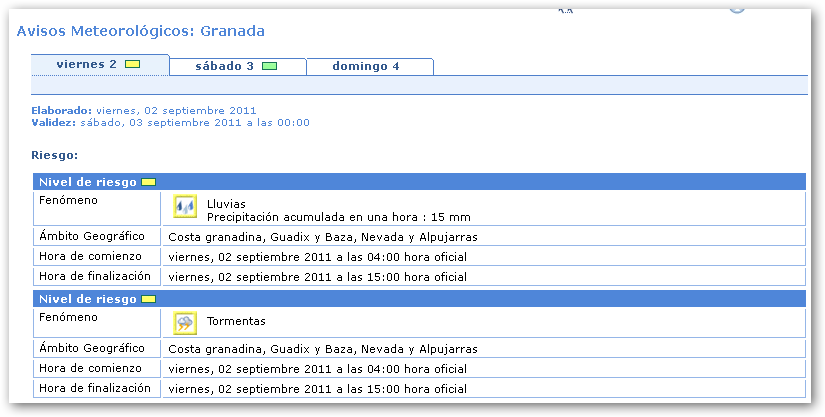825x417 pixels.
Task: Click the Elaborado date line
Action: click(x=144, y=110)
